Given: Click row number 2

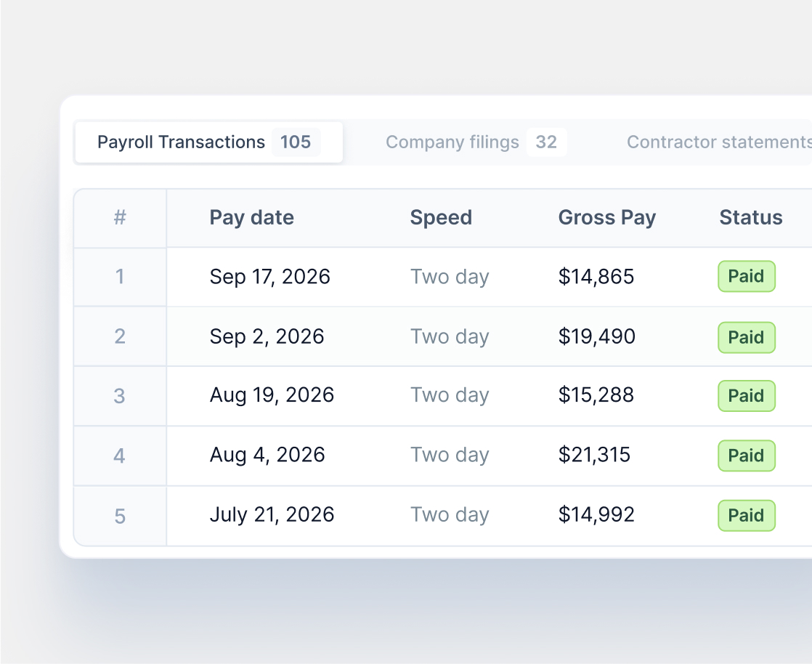Looking at the screenshot, I should point(120,336).
